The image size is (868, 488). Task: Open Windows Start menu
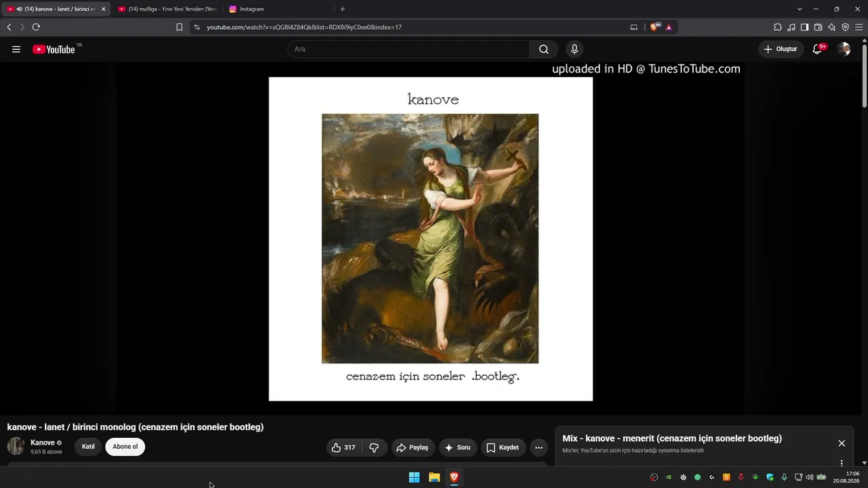coord(414,477)
